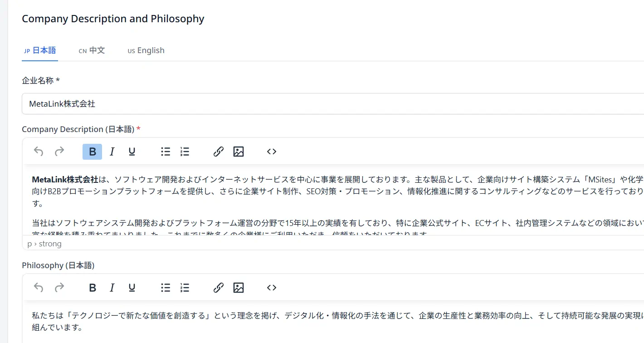Insert bullet list in Company Description editor
The image size is (644, 343).
pos(166,152)
